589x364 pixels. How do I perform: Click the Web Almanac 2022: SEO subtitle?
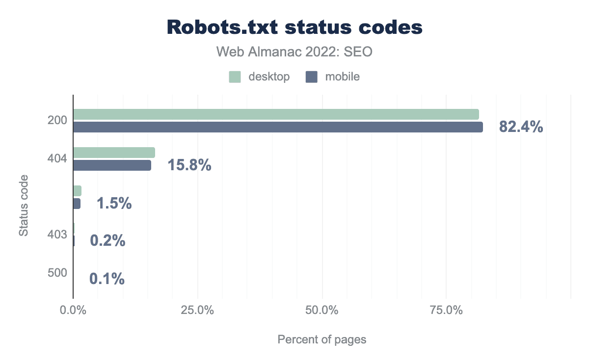click(294, 52)
